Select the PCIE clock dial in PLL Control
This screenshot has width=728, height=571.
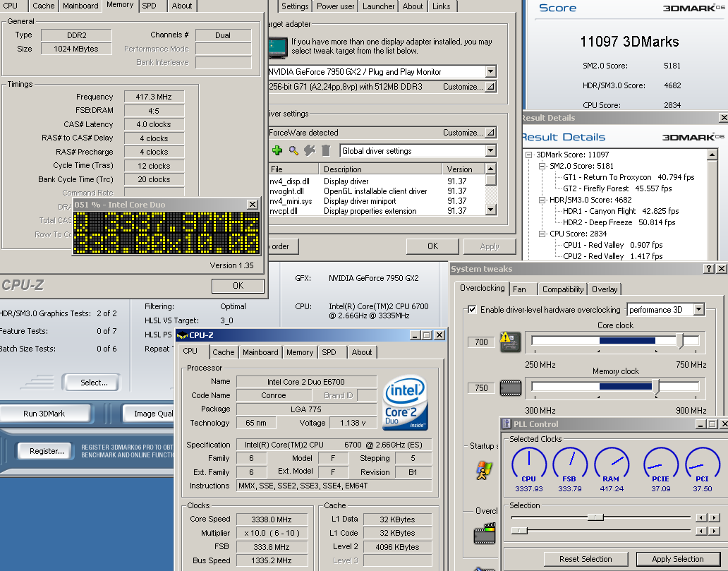pyautogui.click(x=661, y=463)
